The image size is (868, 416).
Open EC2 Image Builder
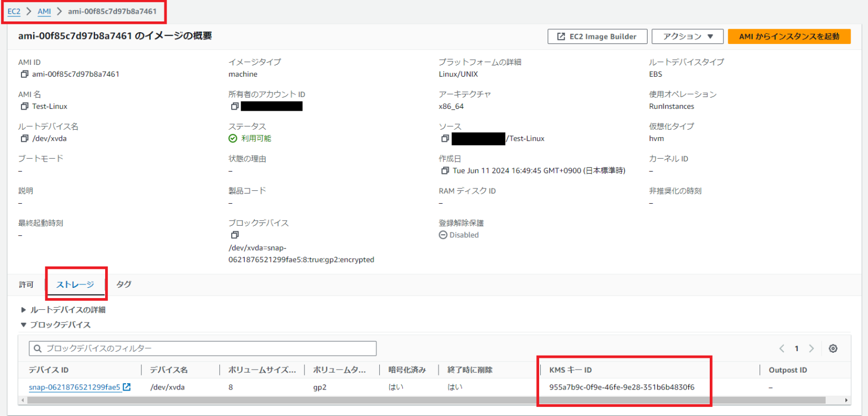coord(597,36)
